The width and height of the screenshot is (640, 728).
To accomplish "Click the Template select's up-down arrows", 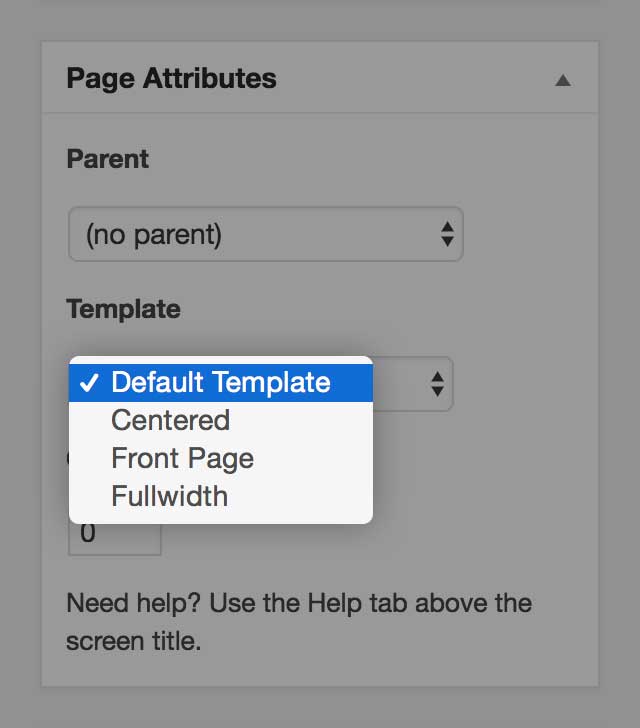I will 437,384.
